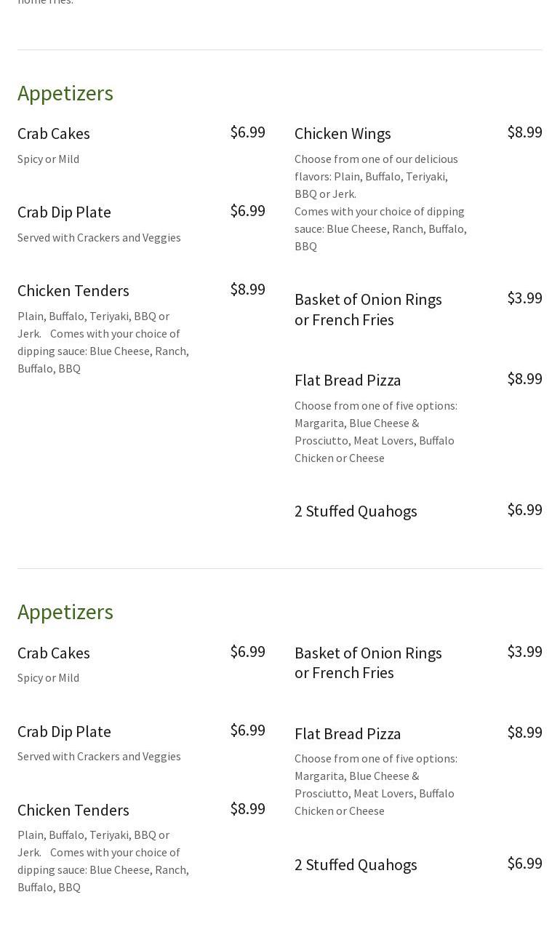Select 2 Stuffed Quahogs in the first section

[356, 511]
